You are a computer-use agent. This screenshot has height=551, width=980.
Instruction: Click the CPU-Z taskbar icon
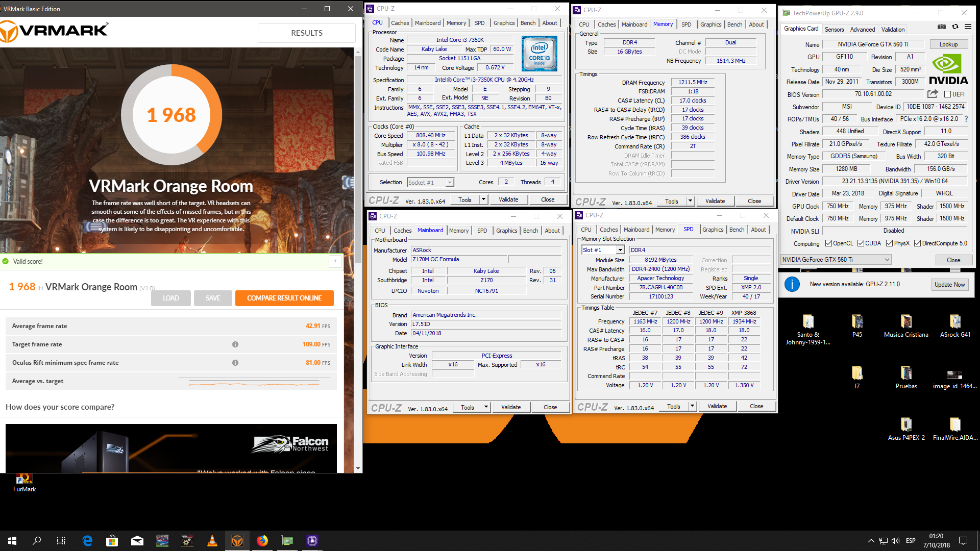(x=312, y=541)
